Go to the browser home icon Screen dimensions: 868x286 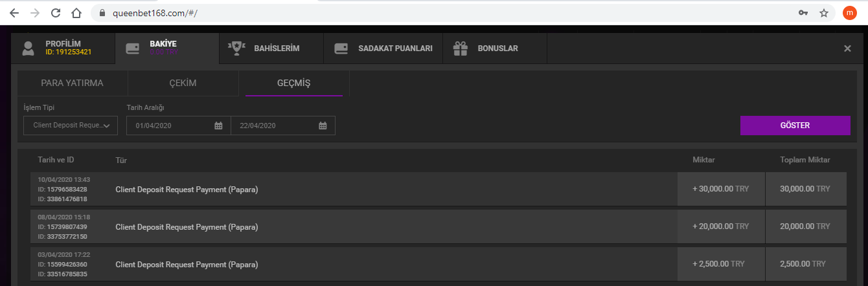[x=76, y=12]
